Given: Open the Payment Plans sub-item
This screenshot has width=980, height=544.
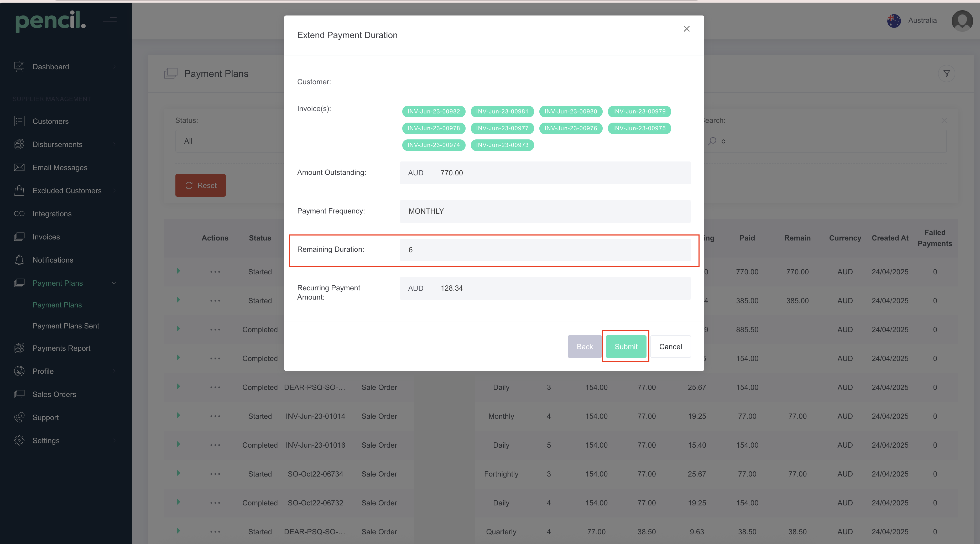Looking at the screenshot, I should pos(57,305).
